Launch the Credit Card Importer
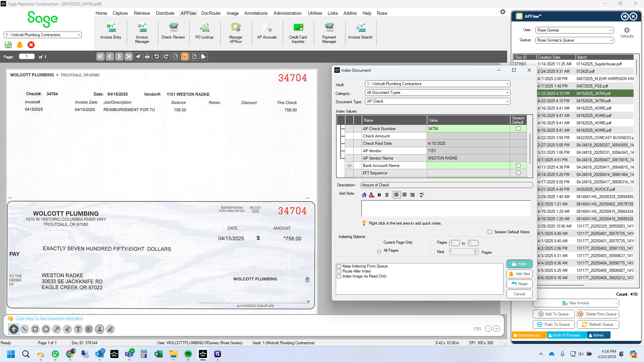The height and width of the screenshot is (362, 644). (x=298, y=33)
